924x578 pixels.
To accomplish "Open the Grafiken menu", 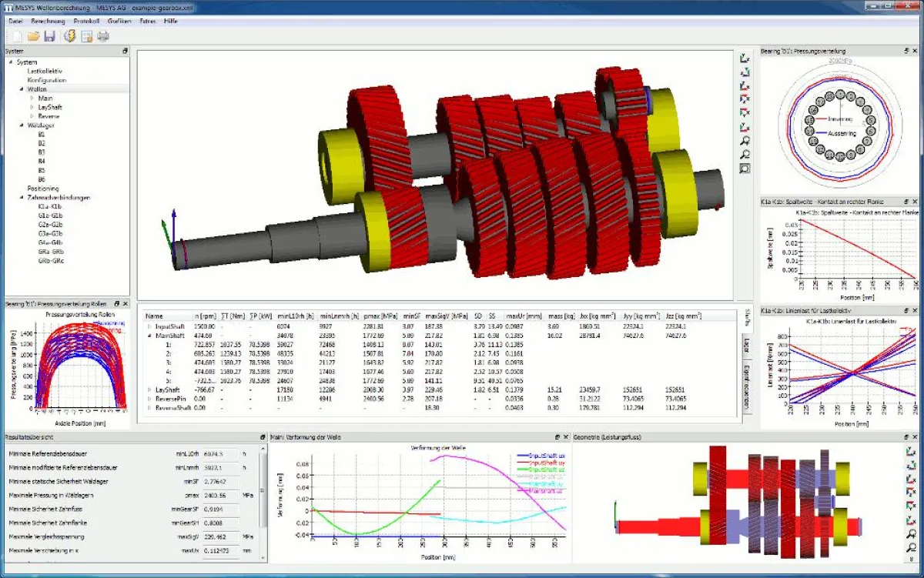I will (119, 21).
